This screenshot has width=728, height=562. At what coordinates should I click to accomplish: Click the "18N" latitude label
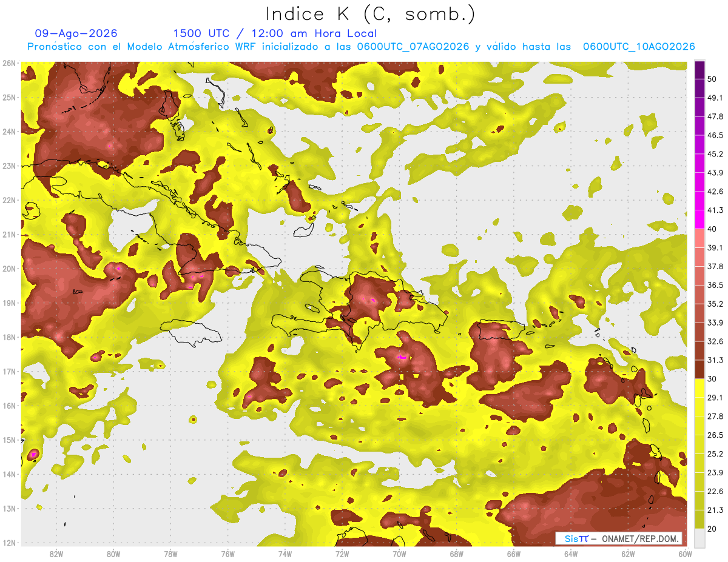click(x=9, y=337)
